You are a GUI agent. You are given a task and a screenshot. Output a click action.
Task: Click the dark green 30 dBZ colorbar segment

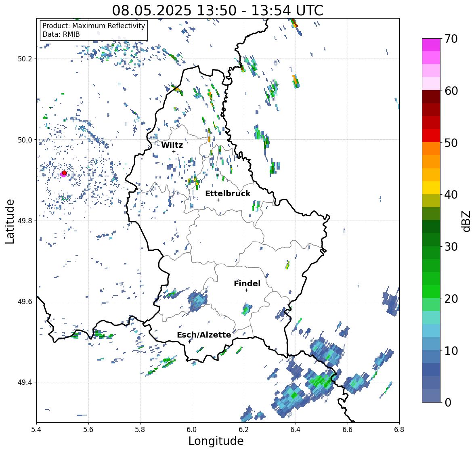click(431, 239)
